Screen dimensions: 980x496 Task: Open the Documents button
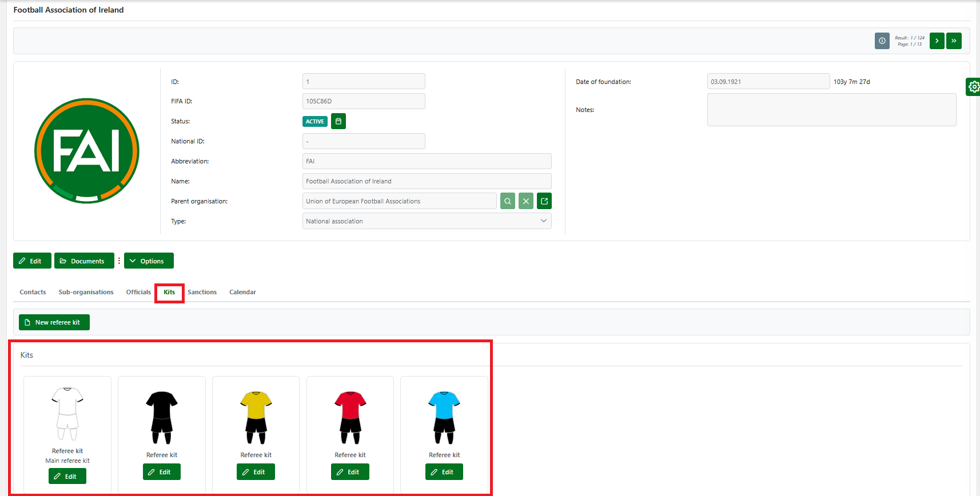tap(84, 261)
